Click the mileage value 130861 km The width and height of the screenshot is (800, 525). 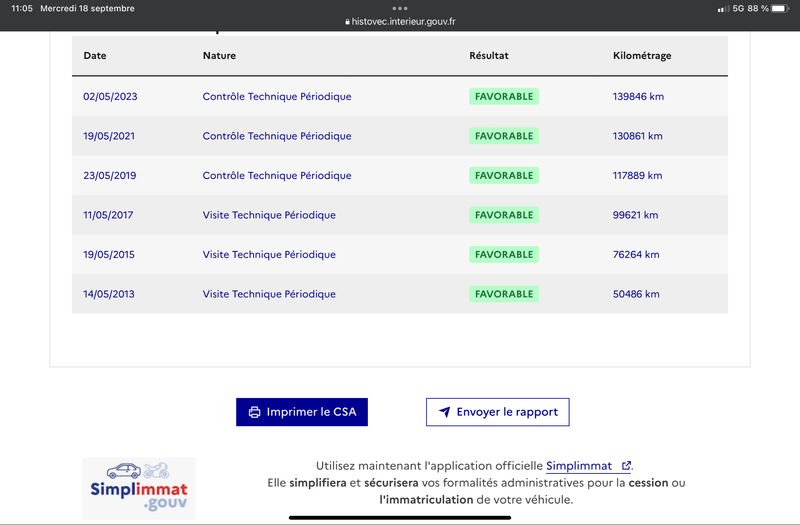(638, 136)
